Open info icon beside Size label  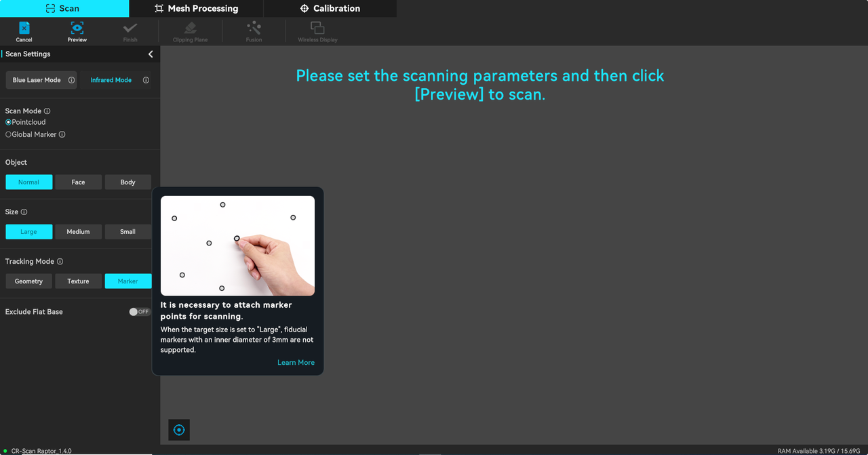tap(24, 212)
